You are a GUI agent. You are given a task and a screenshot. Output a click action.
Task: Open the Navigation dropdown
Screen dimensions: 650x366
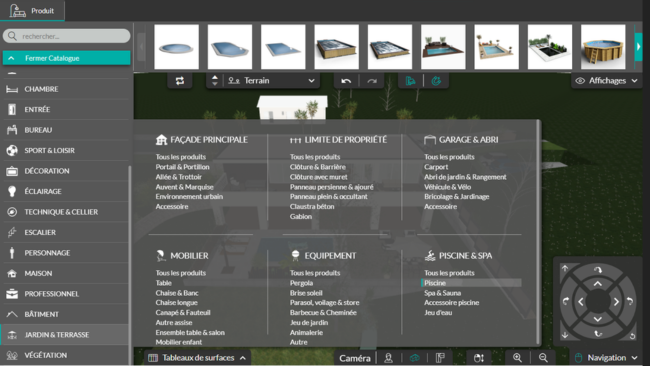coord(606,358)
